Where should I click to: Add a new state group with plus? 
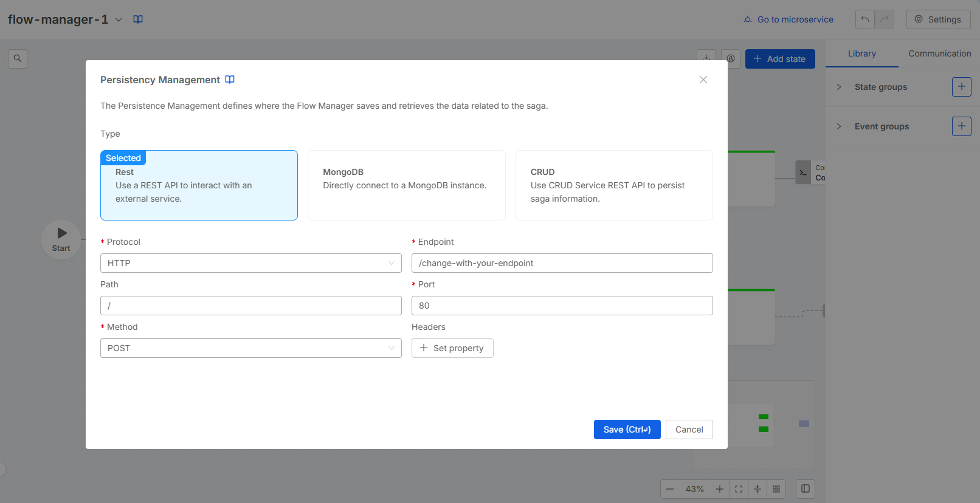[x=961, y=87]
